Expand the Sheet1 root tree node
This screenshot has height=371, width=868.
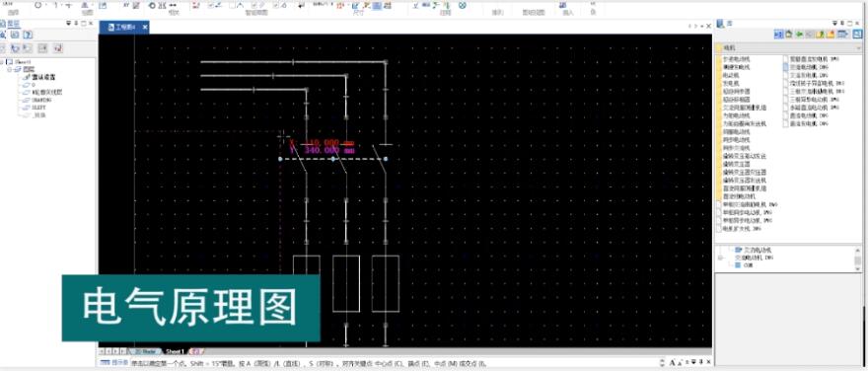click(x=2, y=62)
